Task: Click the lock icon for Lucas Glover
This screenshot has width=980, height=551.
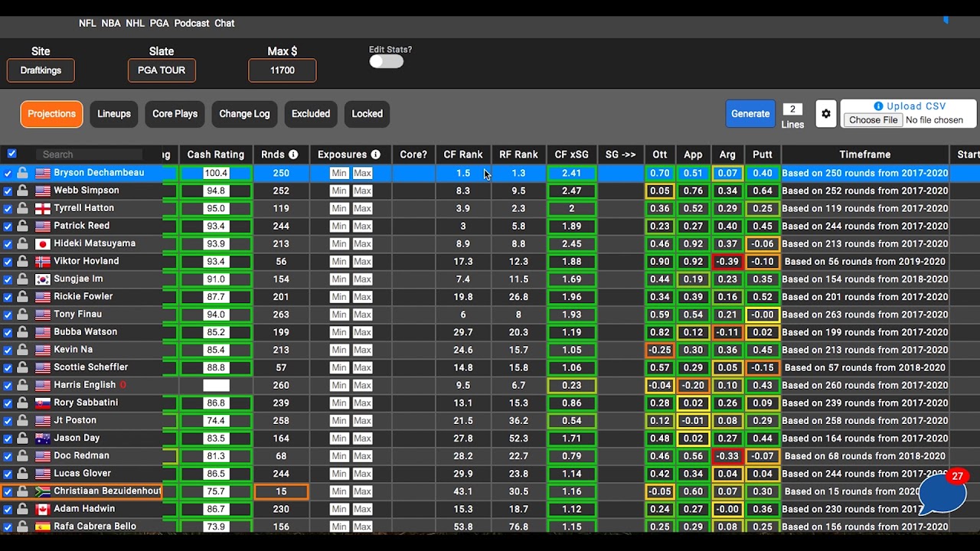Action: [22, 474]
